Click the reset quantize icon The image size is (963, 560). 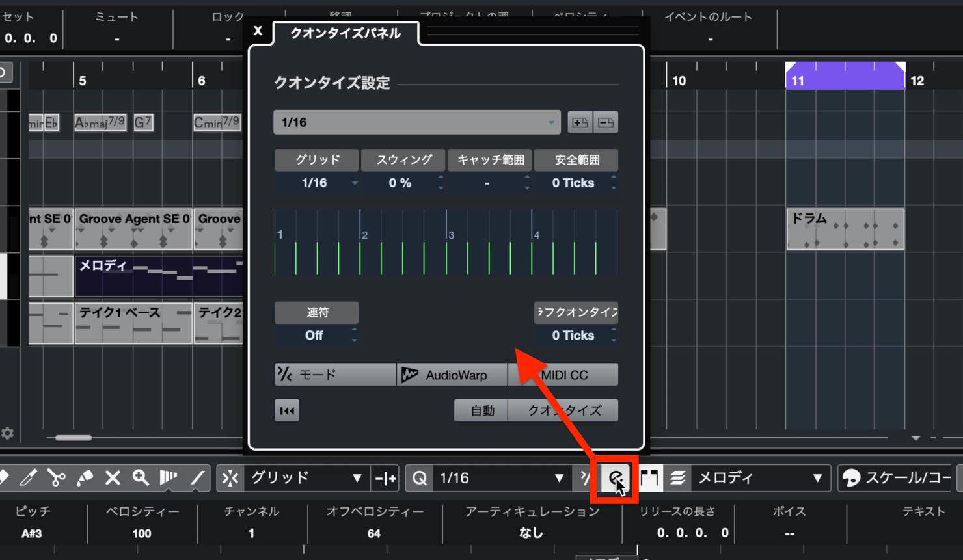click(x=287, y=410)
